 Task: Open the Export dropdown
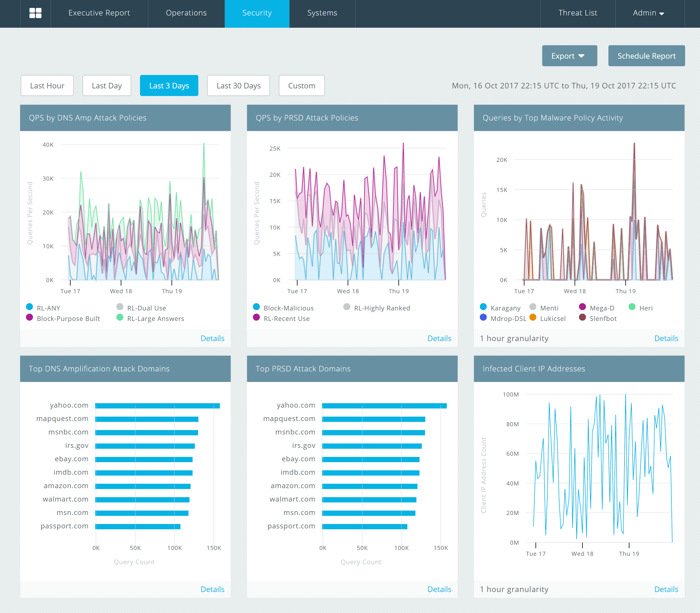tap(569, 56)
